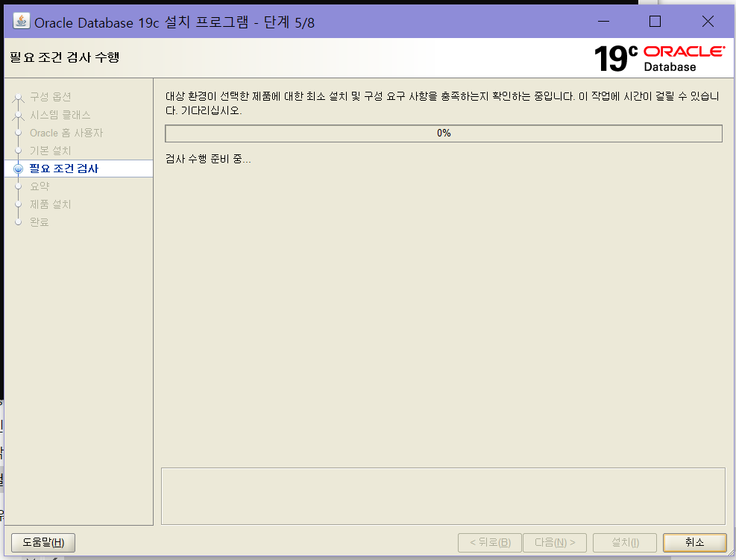Click the 취소 cancel button
Screen dimensions: 736x560
point(695,543)
